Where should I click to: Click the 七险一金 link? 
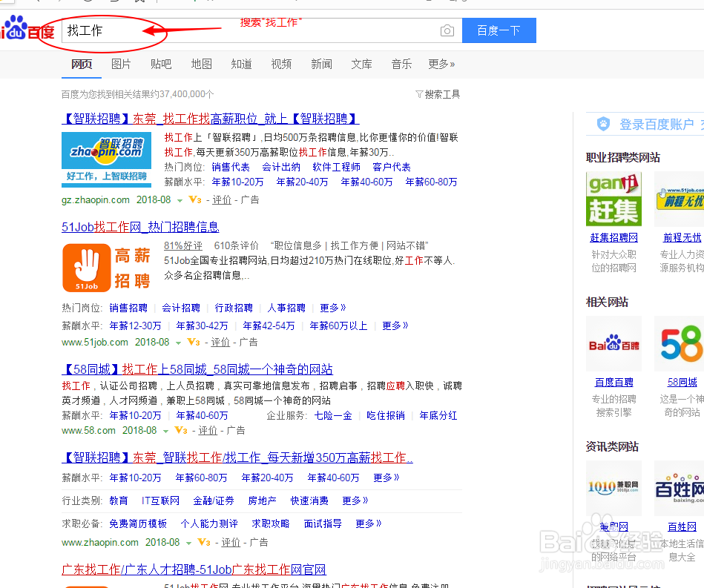click(333, 416)
